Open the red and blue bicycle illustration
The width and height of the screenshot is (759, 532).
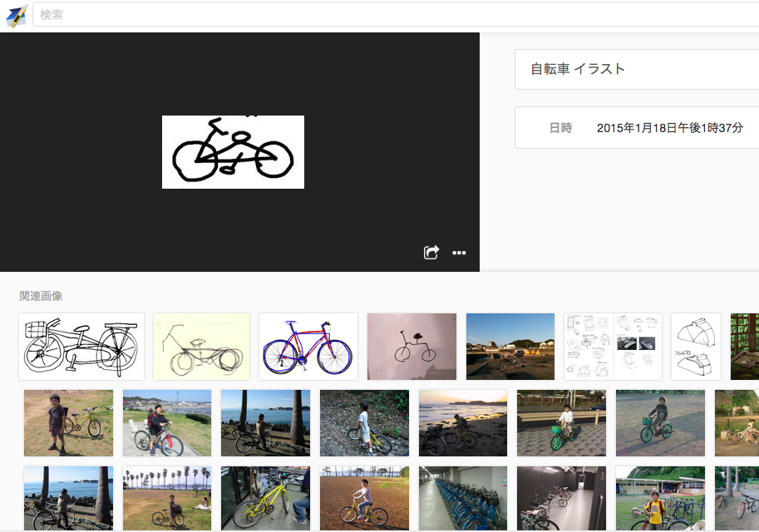click(x=308, y=347)
